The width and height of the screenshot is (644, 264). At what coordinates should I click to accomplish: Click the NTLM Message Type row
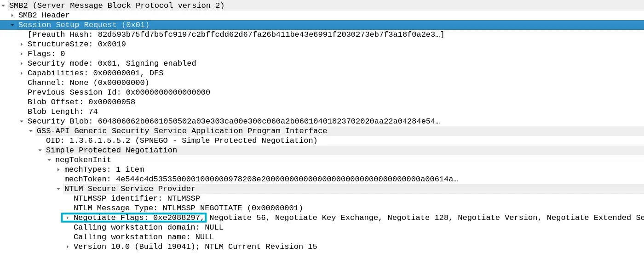tap(188, 208)
